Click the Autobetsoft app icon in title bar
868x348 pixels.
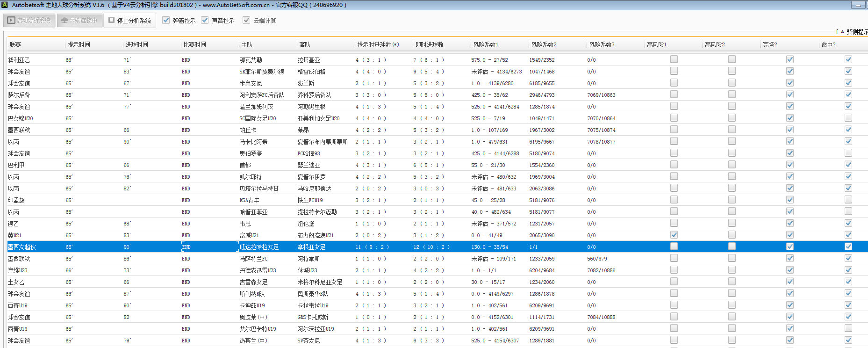5,5
